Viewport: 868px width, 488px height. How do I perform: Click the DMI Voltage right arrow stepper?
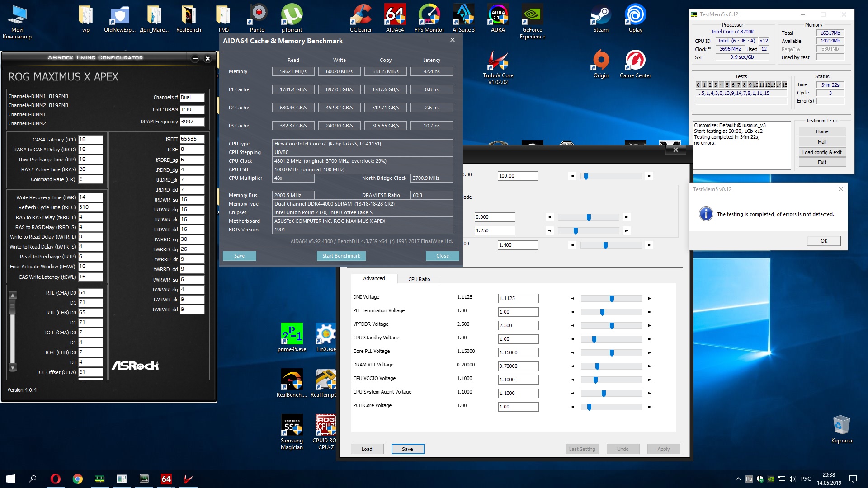650,299
